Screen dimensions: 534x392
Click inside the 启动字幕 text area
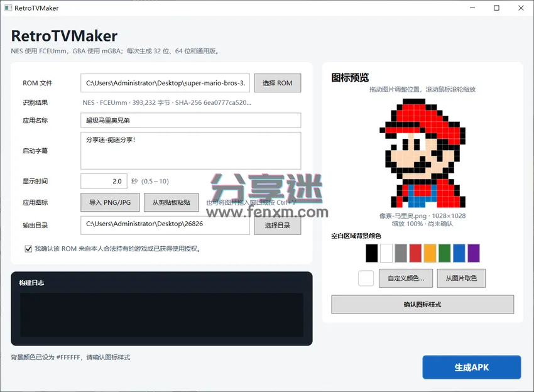coord(191,151)
